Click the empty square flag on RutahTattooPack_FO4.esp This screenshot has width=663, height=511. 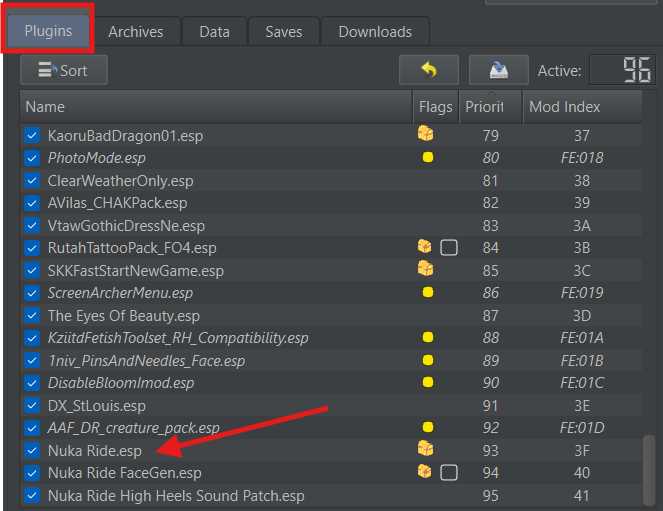pyautogui.click(x=449, y=248)
